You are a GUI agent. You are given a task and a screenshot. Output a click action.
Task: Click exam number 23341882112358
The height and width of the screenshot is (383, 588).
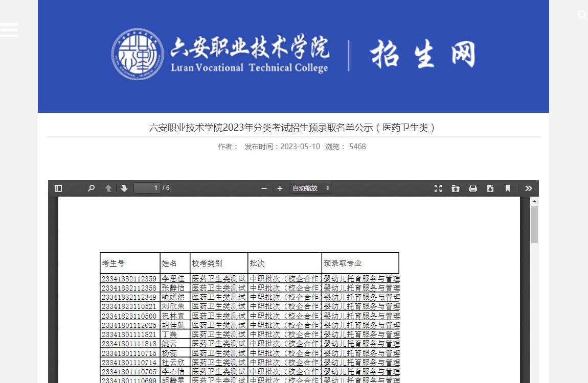129,288
